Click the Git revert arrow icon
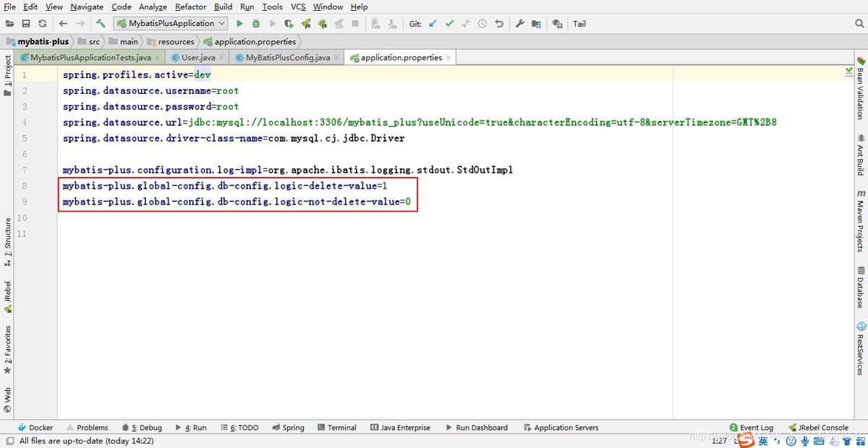Screen dimensions: 868x448 498,24
